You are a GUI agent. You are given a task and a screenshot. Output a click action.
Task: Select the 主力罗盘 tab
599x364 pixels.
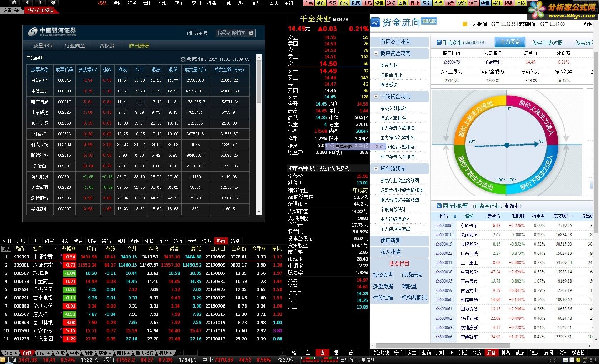[x=510, y=42]
